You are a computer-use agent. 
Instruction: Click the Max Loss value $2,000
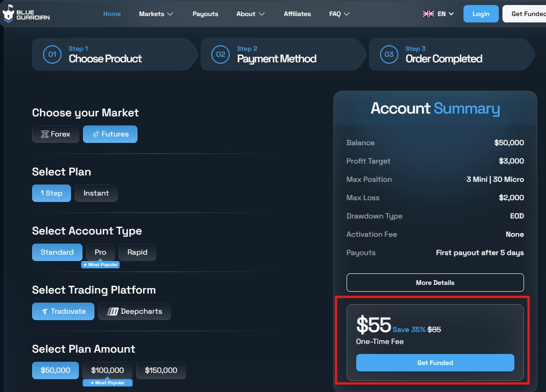pos(511,197)
